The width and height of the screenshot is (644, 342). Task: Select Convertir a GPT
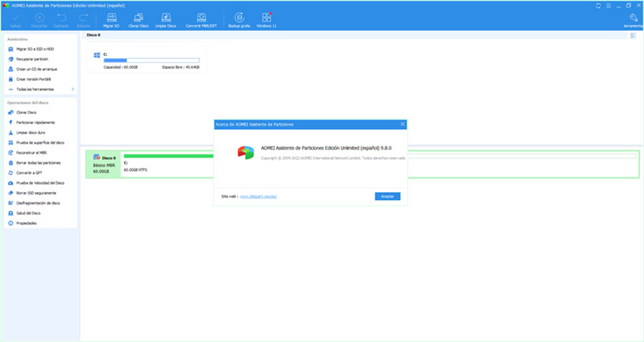29,173
